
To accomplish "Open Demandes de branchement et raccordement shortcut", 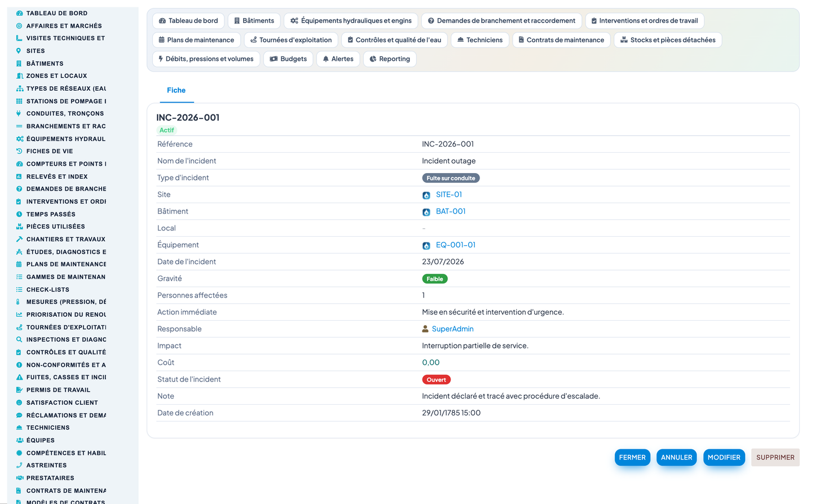I will [501, 21].
